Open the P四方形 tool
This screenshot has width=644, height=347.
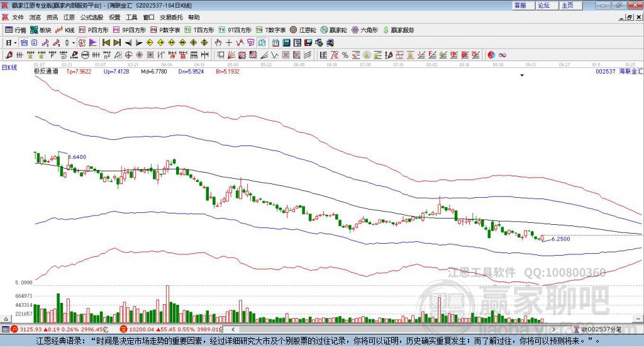(94, 30)
